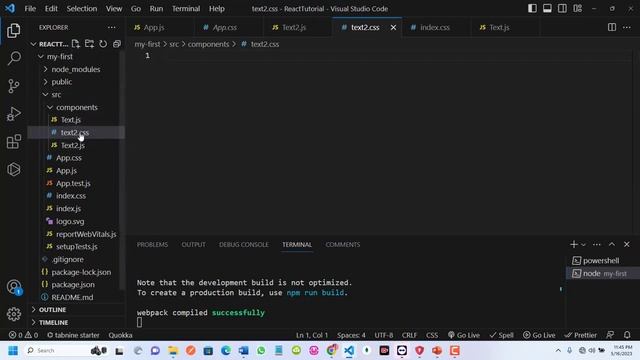Toggle the secondary side bar layout icon

562,9
